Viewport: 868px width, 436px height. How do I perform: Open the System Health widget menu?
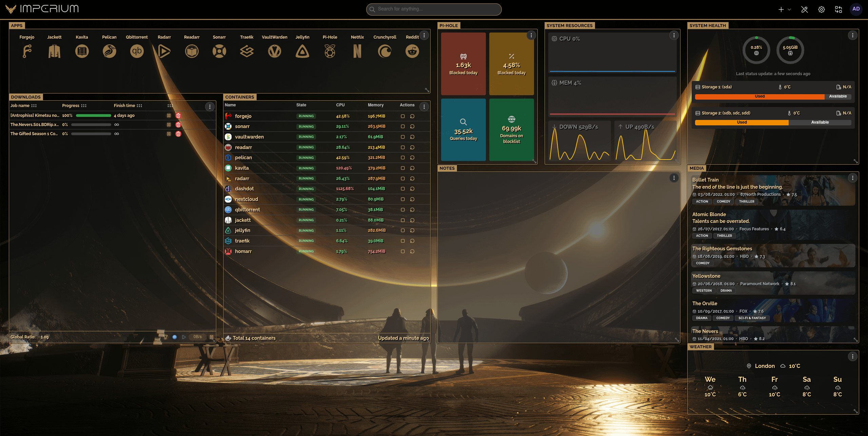853,35
